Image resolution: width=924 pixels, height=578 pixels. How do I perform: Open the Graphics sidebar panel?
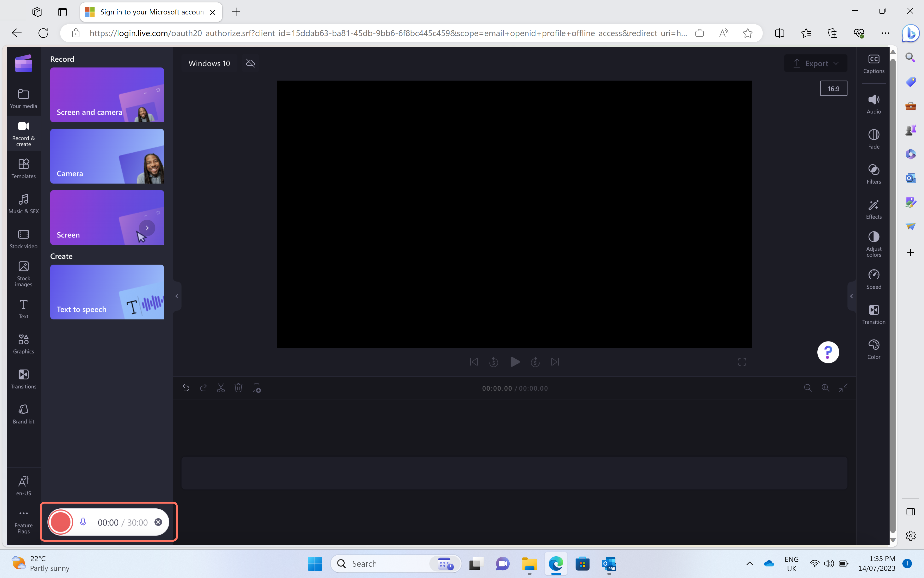pos(24,344)
